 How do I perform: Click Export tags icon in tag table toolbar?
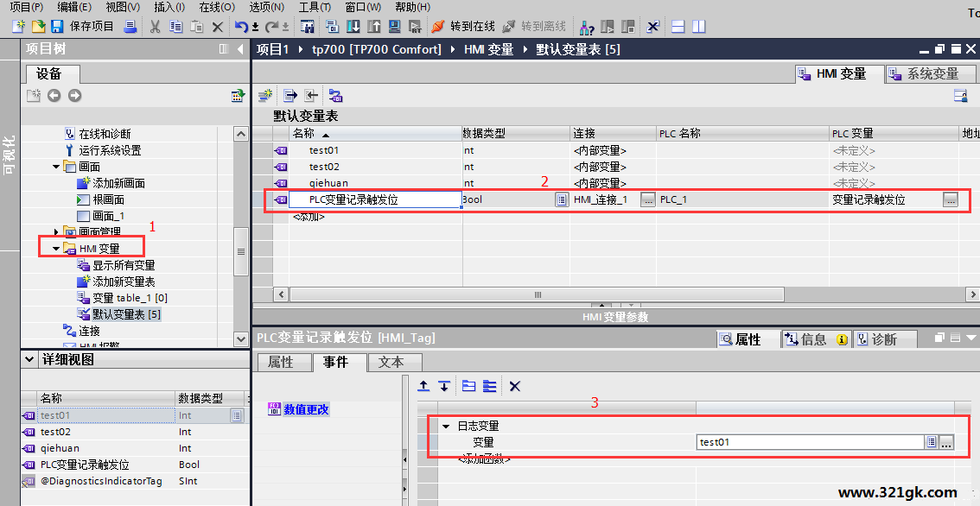pos(290,96)
